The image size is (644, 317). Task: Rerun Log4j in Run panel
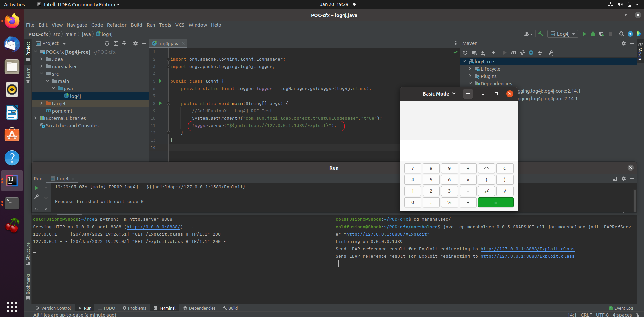[36, 188]
